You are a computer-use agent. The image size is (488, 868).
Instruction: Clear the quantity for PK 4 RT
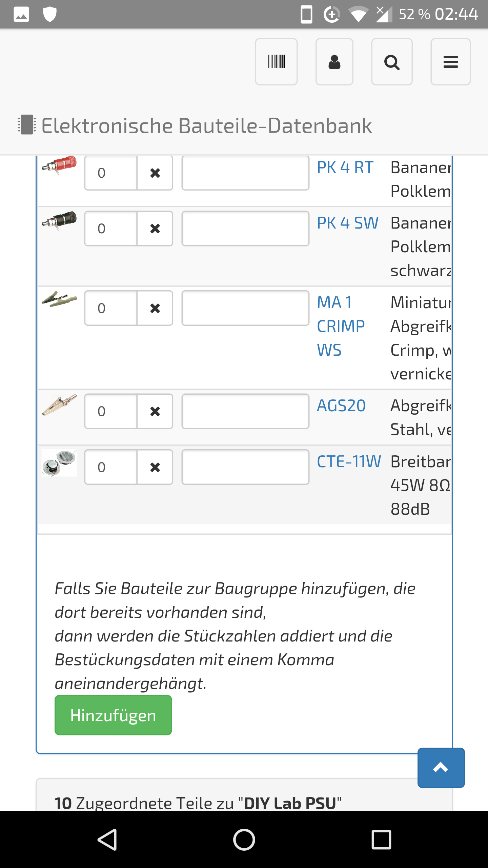coord(155,173)
